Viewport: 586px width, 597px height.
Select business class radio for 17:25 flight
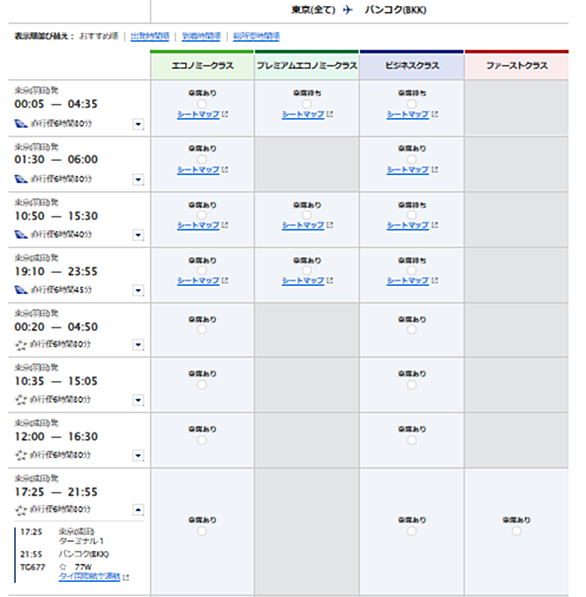coord(412,531)
